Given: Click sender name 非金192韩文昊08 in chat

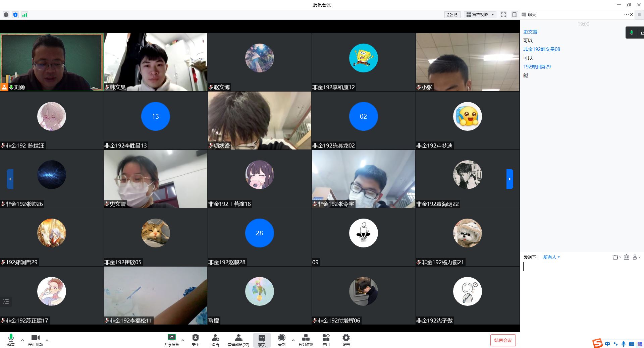Looking at the screenshot, I should point(541,49).
